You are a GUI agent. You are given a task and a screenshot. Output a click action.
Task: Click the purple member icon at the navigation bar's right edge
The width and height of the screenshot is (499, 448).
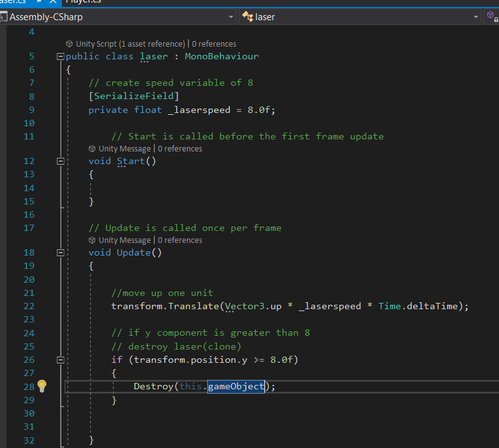(491, 16)
